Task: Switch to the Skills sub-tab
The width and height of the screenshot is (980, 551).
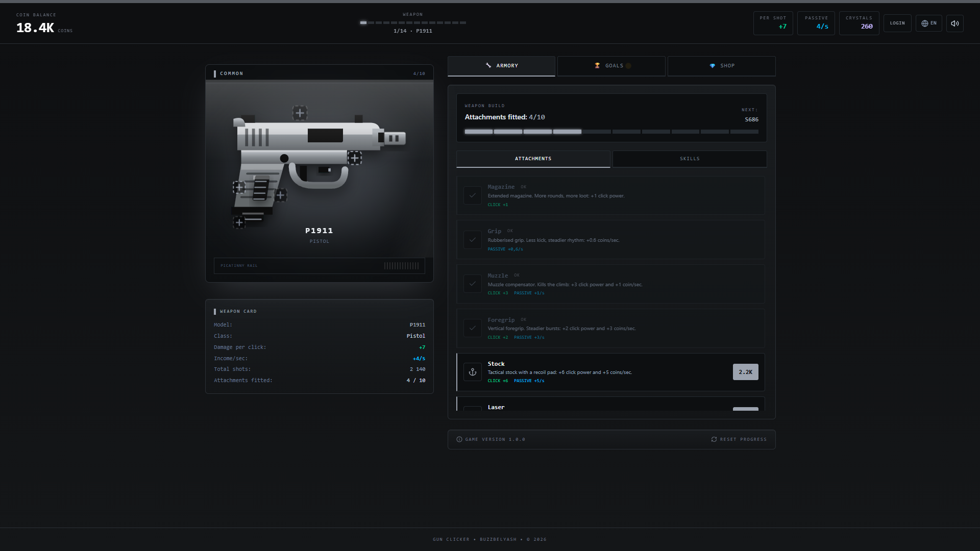Action: pyautogui.click(x=690, y=159)
